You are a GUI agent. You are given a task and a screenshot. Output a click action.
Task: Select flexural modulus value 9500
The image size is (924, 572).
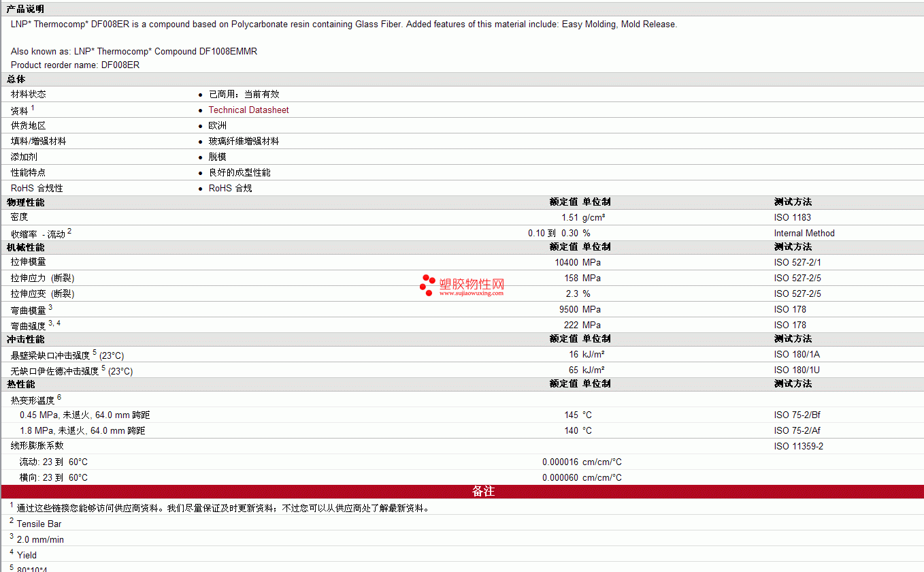pos(569,309)
